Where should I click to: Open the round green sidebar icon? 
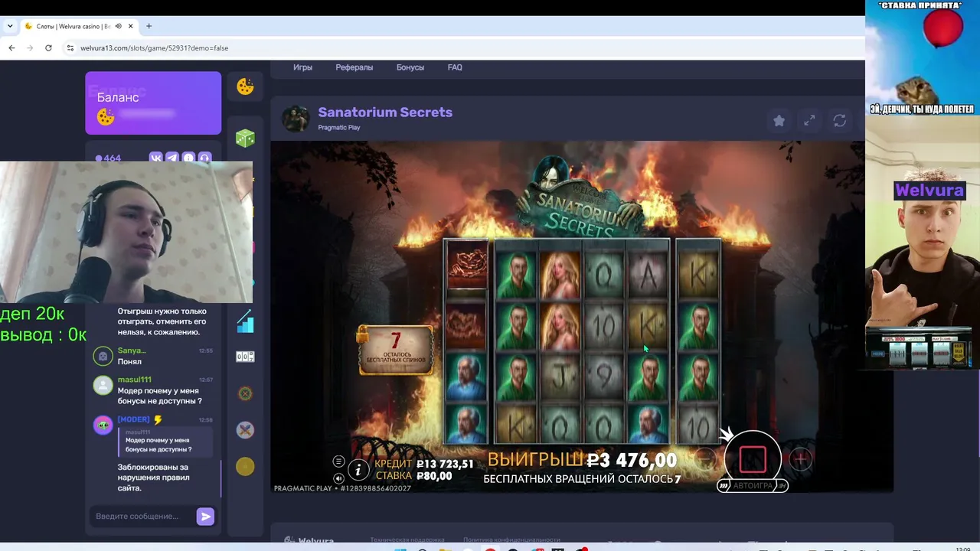pos(245,393)
